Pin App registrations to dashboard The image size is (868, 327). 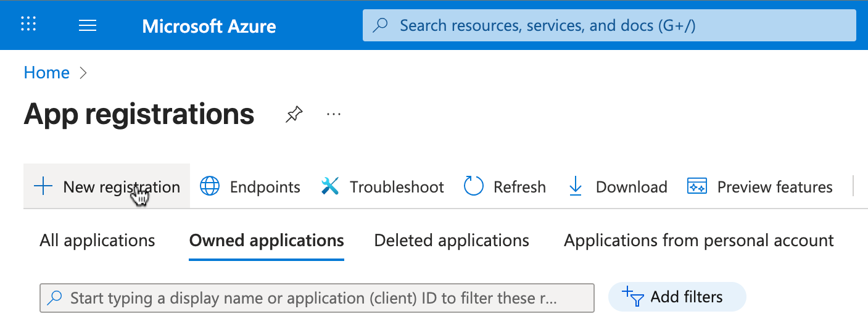(x=294, y=114)
